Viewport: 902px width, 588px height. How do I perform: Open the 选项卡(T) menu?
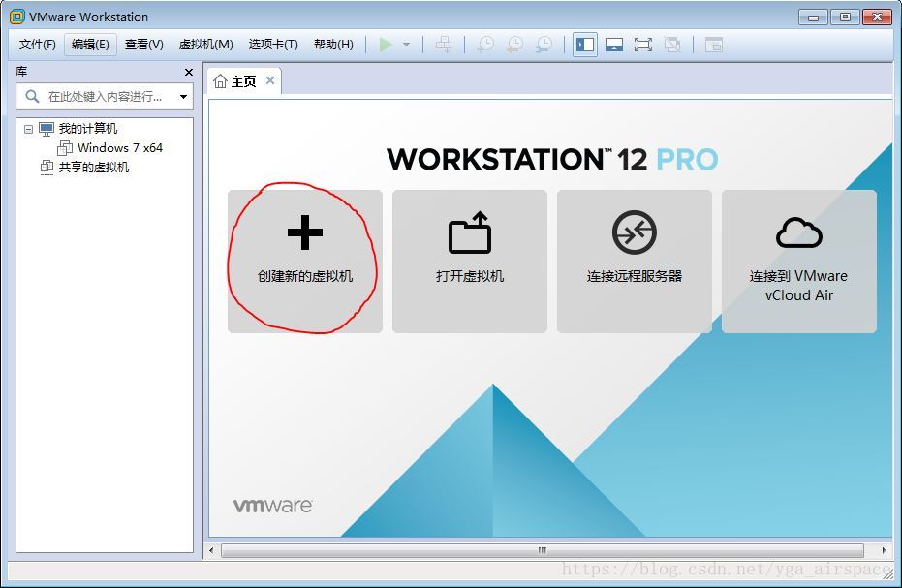tap(273, 45)
